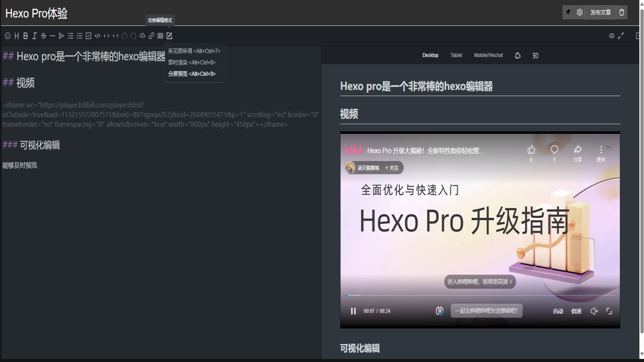
Task: Insert a table with the grid icon
Action: [160, 36]
